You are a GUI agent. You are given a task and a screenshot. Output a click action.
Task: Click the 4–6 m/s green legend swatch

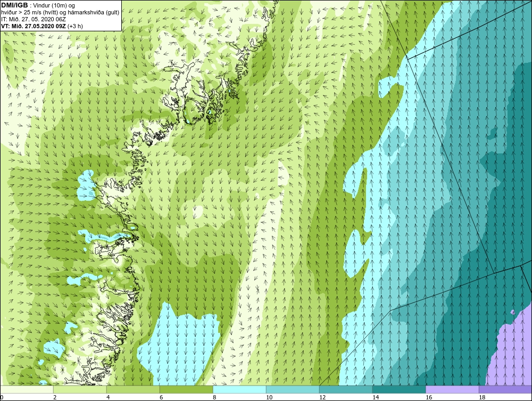pos(133,389)
